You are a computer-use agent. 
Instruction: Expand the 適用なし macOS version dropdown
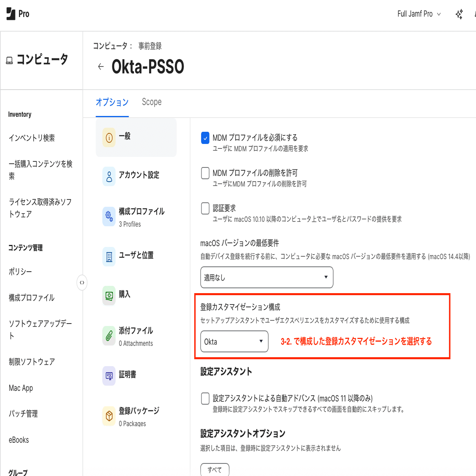(266, 277)
